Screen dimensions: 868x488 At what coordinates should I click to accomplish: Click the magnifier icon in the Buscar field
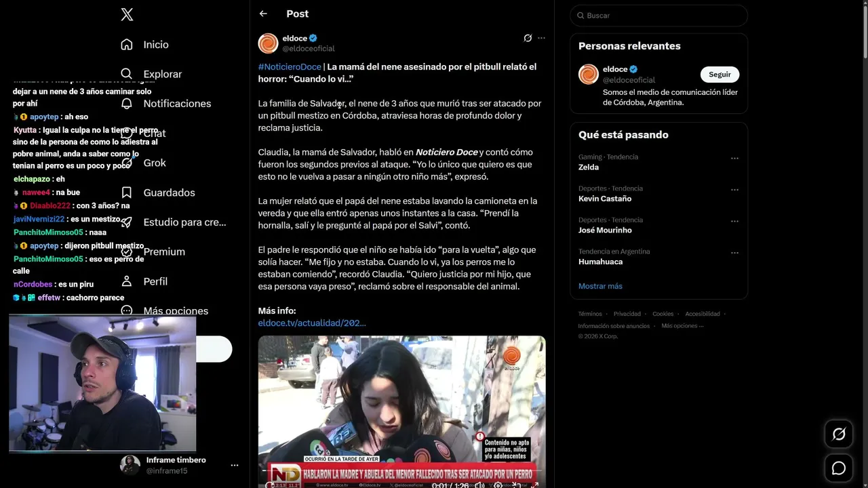point(580,16)
